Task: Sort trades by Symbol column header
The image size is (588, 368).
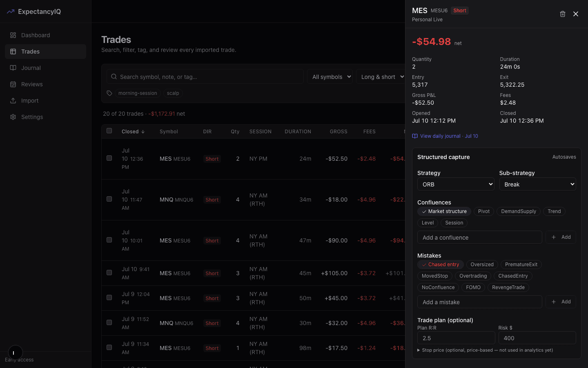Action: (169, 132)
